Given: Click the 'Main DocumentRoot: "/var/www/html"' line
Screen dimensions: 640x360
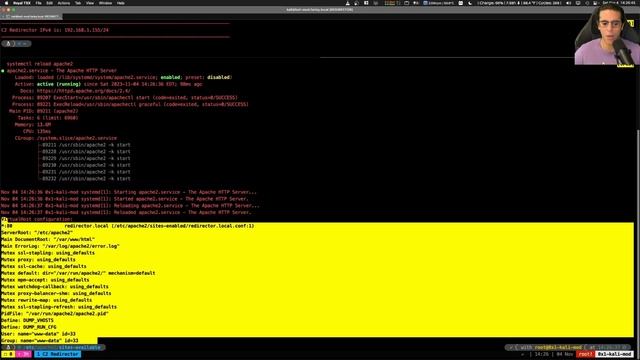Looking at the screenshot, I should 48,239.
